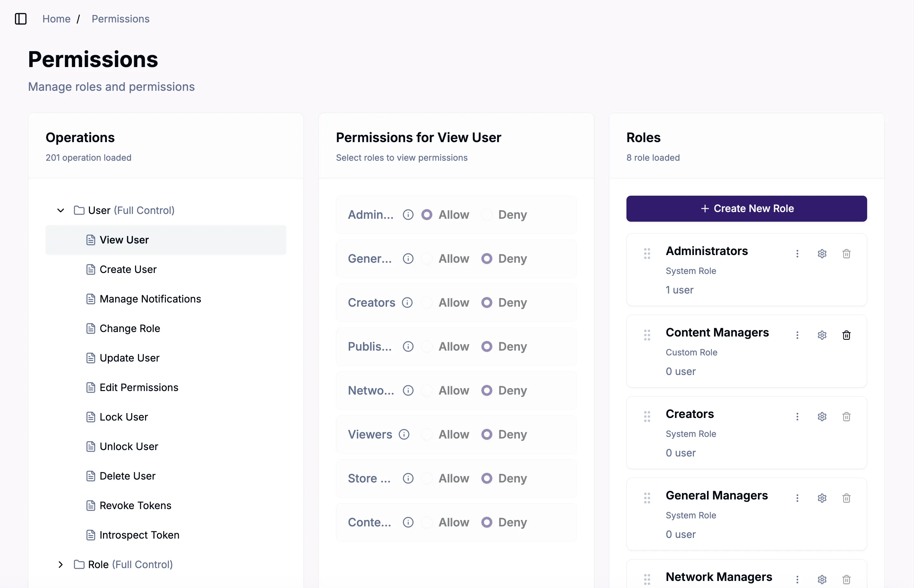
Task: Select the Change Role operation
Action: [166, 328]
